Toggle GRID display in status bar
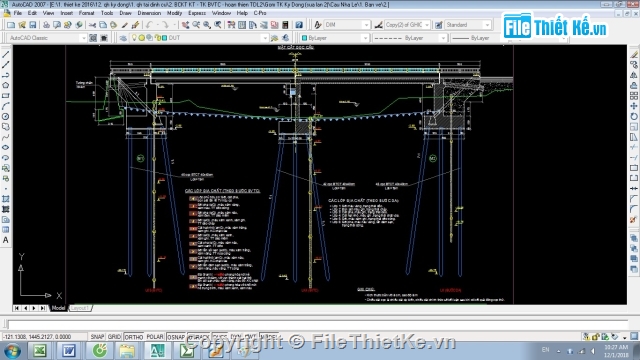This screenshot has width=640, height=360. (x=114, y=337)
